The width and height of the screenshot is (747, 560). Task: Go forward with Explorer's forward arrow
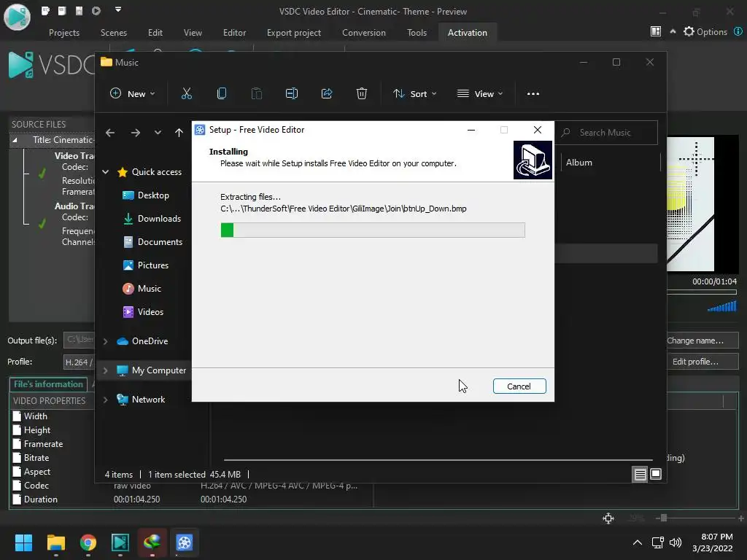click(x=135, y=133)
